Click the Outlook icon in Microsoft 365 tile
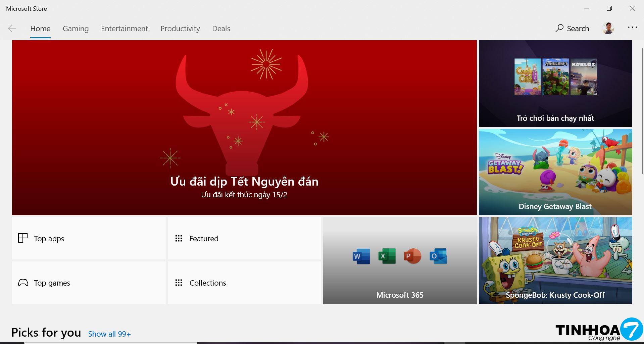Viewport: 644px width, 344px height. point(438,256)
